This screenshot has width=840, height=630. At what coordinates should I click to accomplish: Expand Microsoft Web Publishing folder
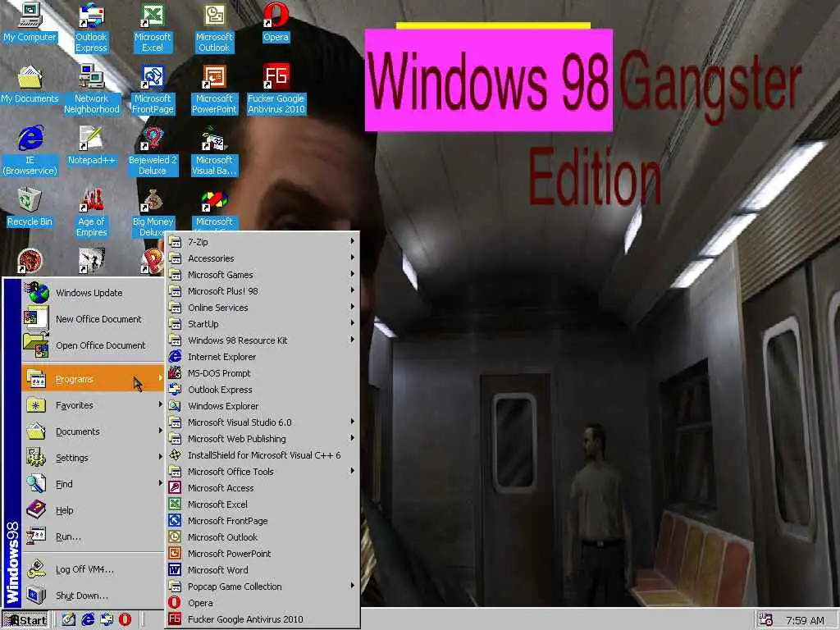262,439
